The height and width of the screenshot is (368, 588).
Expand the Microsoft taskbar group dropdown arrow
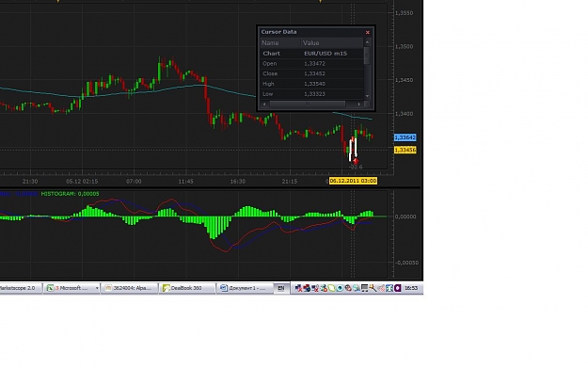coord(97,288)
